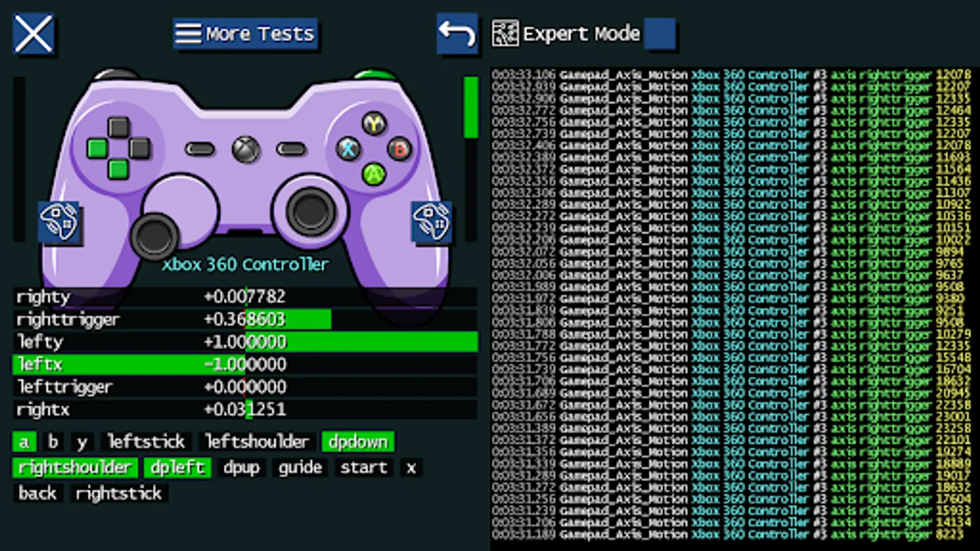Click the green right shoulder bumper on the controller graphic
Viewport: 980px width, 551px height.
tap(374, 75)
